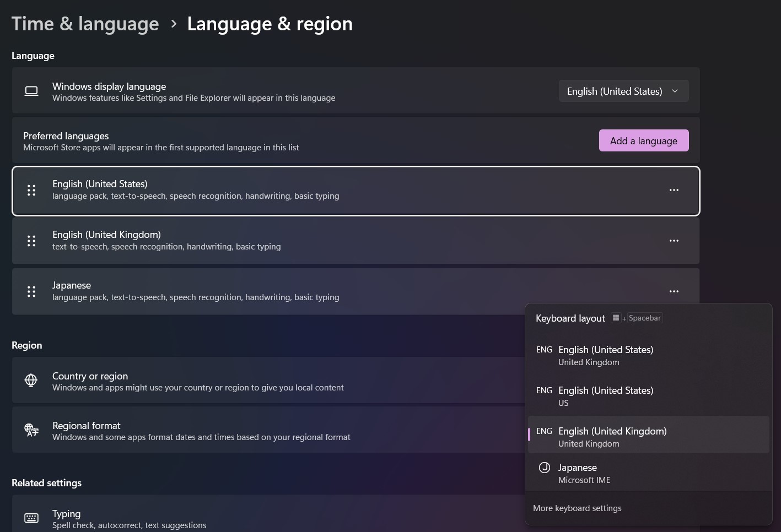Click the Japanese IME circle icon

545,468
